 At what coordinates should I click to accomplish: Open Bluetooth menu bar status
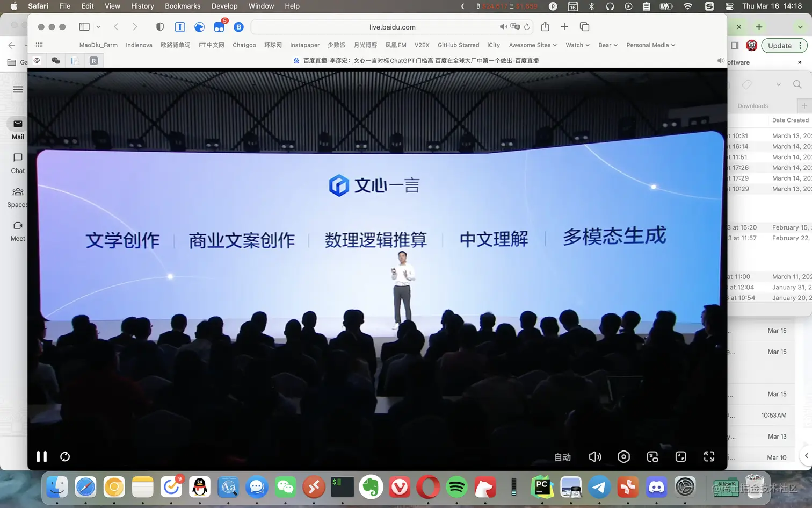pyautogui.click(x=591, y=6)
